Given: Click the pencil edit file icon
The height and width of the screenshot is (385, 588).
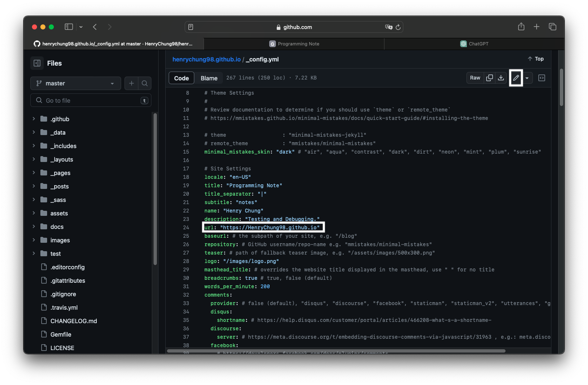Looking at the screenshot, I should (x=516, y=78).
